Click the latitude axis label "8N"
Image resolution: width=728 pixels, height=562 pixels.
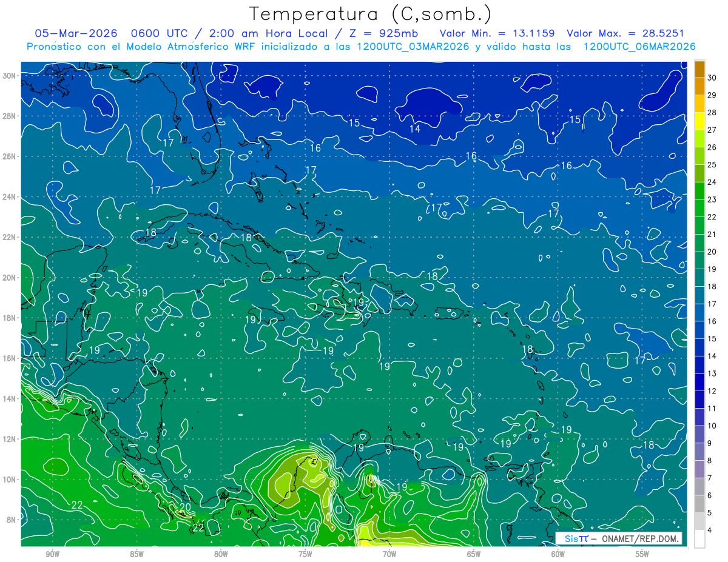(x=12, y=520)
